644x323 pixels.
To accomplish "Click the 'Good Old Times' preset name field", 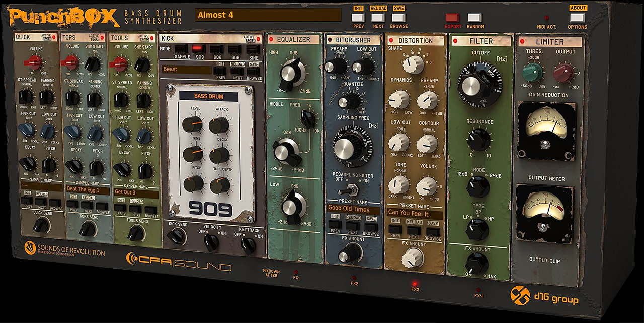I will (x=353, y=209).
